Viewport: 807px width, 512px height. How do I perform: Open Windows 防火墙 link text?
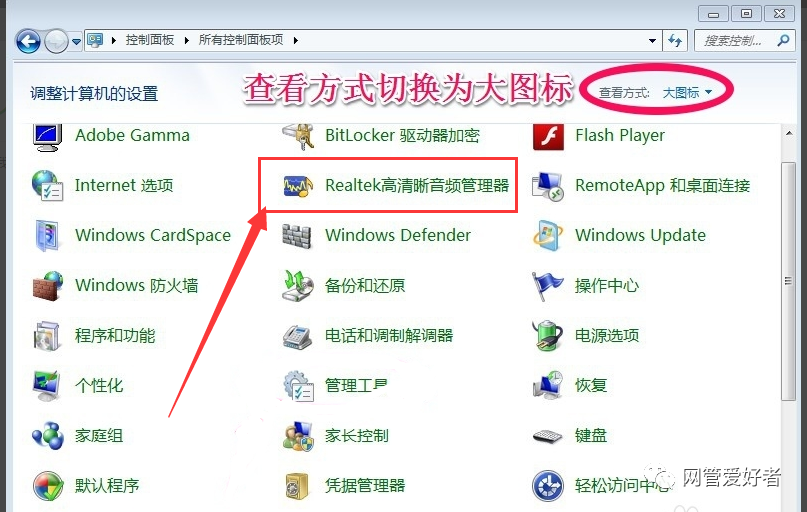tap(136, 285)
